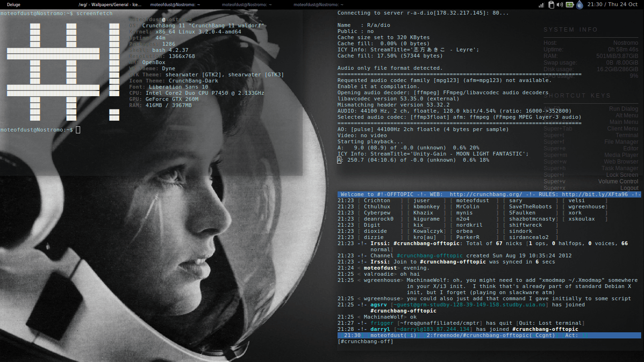Select the 'darryl' has joined line

coord(458,329)
